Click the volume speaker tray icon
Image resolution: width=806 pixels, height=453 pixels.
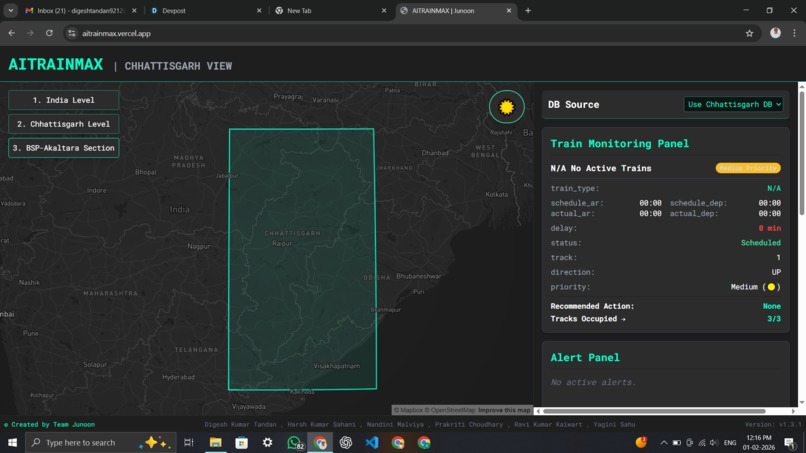point(714,443)
